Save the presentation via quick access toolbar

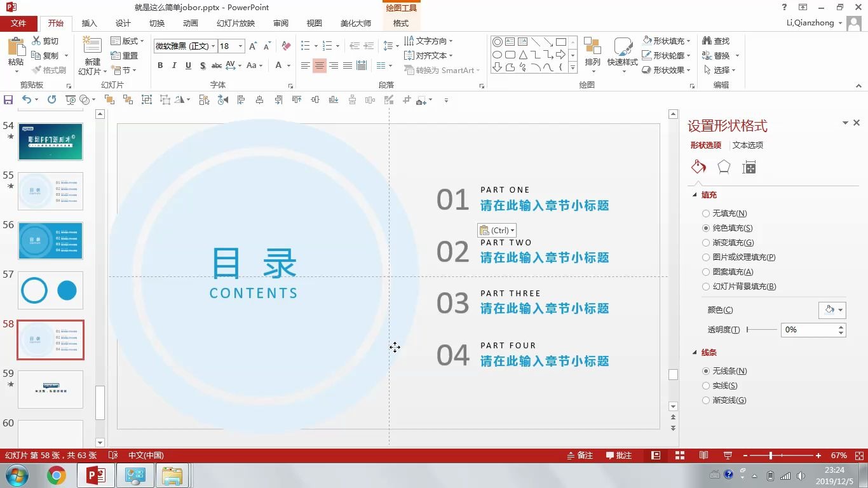point(8,100)
